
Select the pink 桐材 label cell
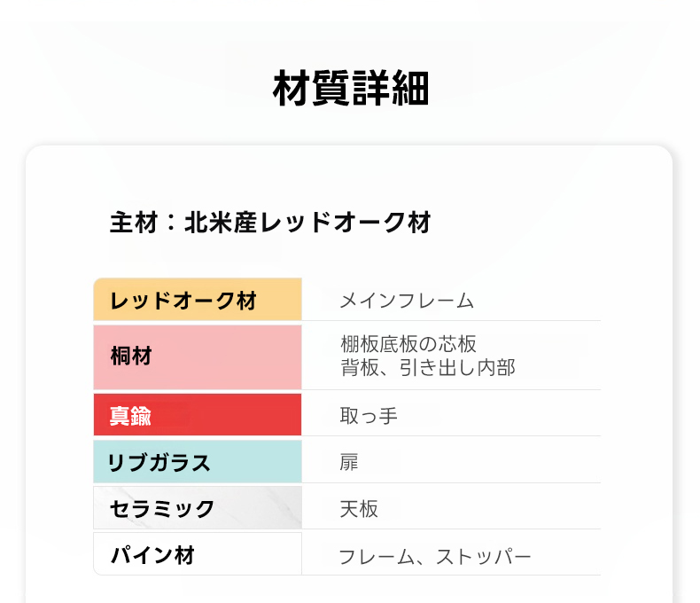tap(197, 356)
